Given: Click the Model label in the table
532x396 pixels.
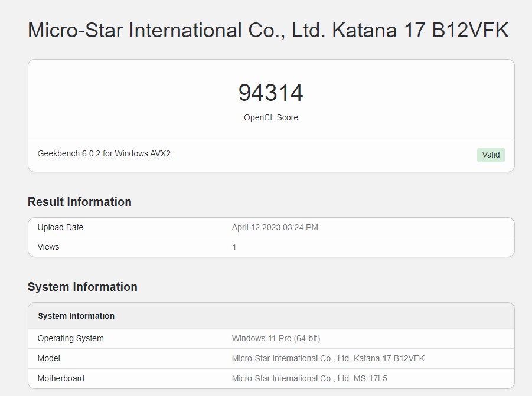Looking at the screenshot, I should point(49,358).
